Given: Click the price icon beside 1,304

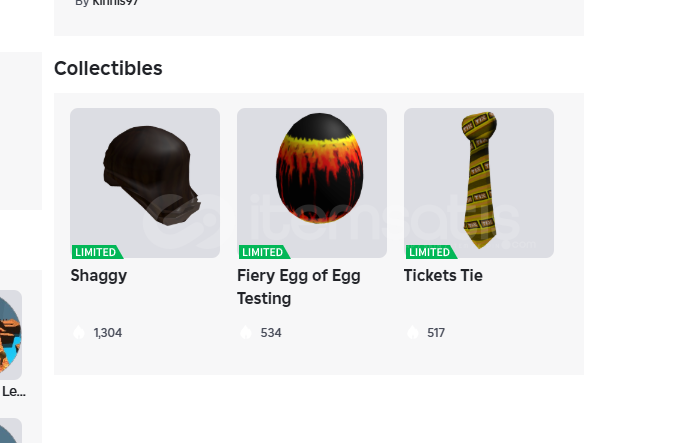Looking at the screenshot, I should coord(79,332).
